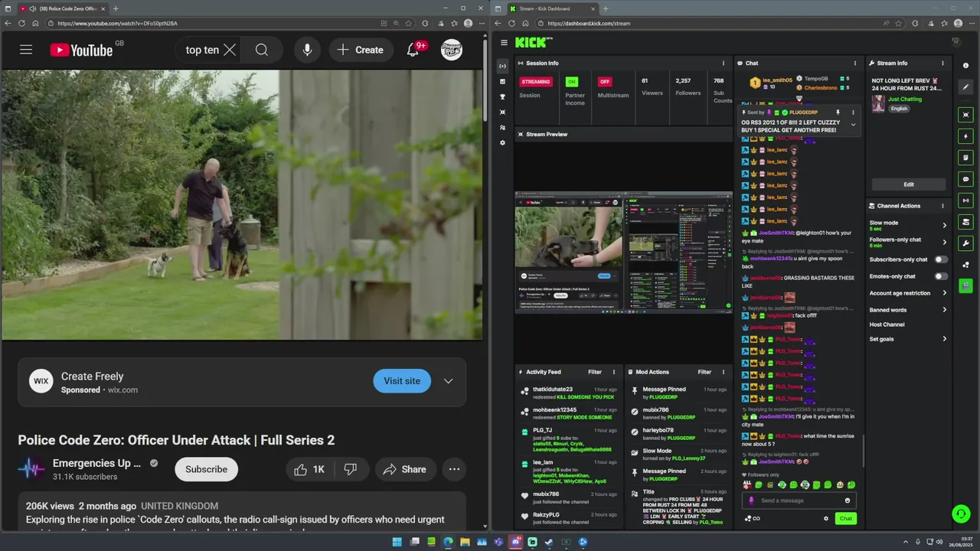
Task: Open a new tab in YouTube browser window
Action: tap(116, 8)
